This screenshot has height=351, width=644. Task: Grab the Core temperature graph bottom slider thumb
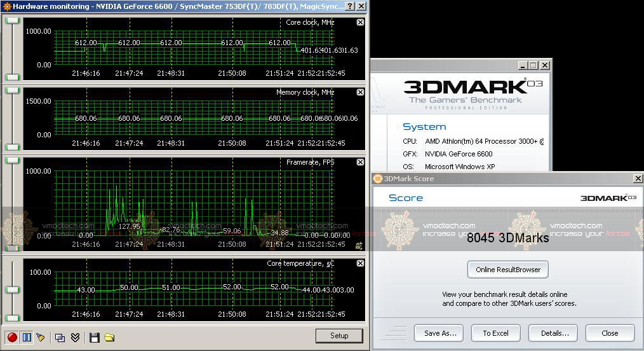pyautogui.click(x=12, y=318)
